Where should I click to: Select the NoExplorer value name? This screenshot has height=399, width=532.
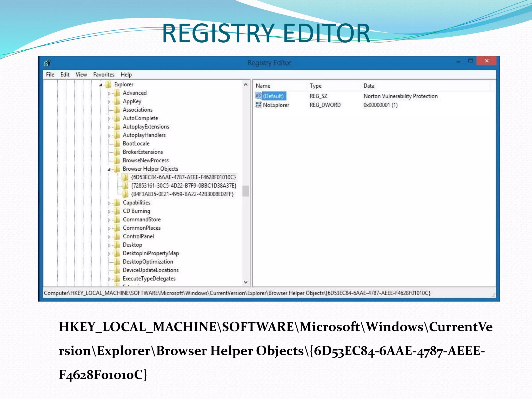point(276,105)
